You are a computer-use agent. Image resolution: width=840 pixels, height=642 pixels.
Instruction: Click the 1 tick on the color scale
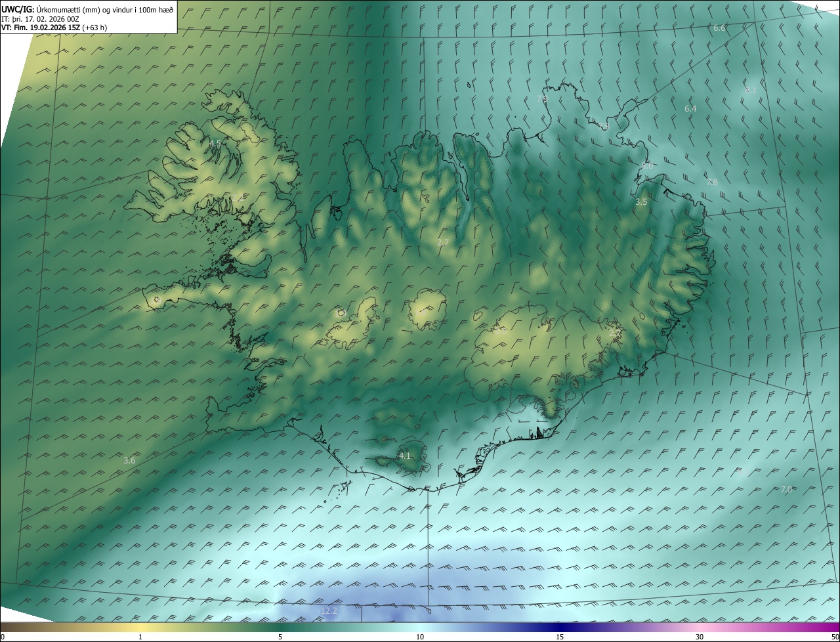click(140, 637)
